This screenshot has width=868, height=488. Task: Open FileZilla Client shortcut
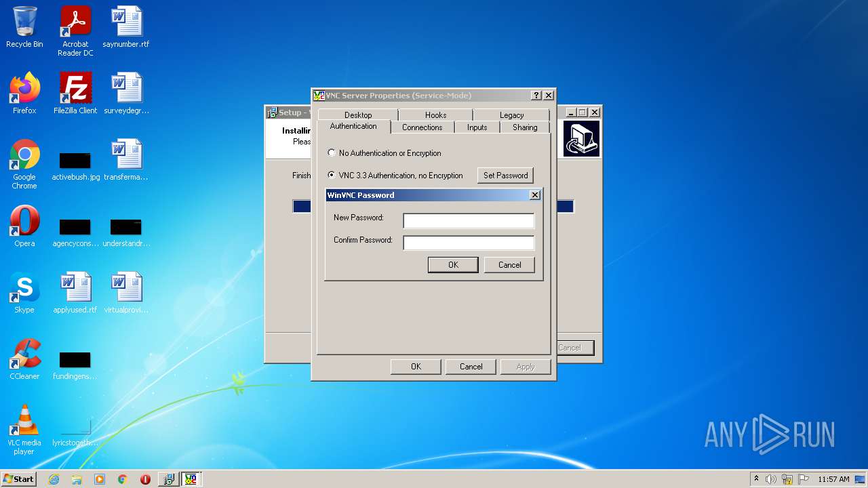click(x=75, y=94)
